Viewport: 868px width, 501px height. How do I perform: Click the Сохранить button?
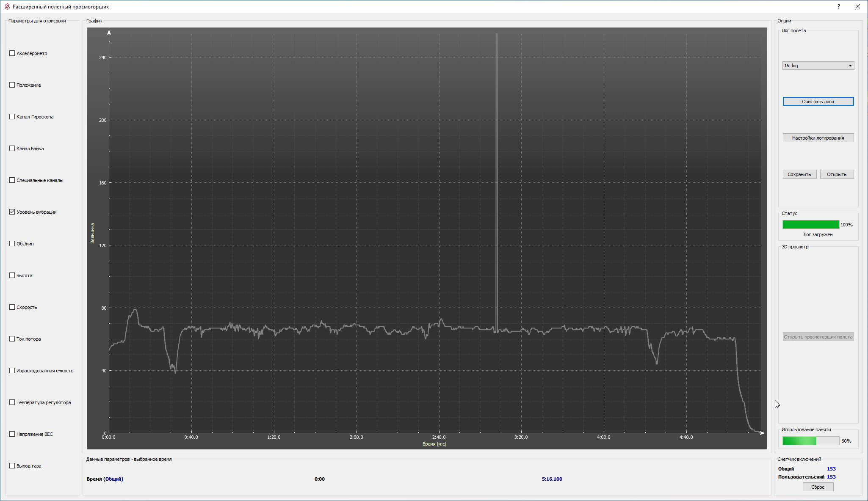(799, 174)
